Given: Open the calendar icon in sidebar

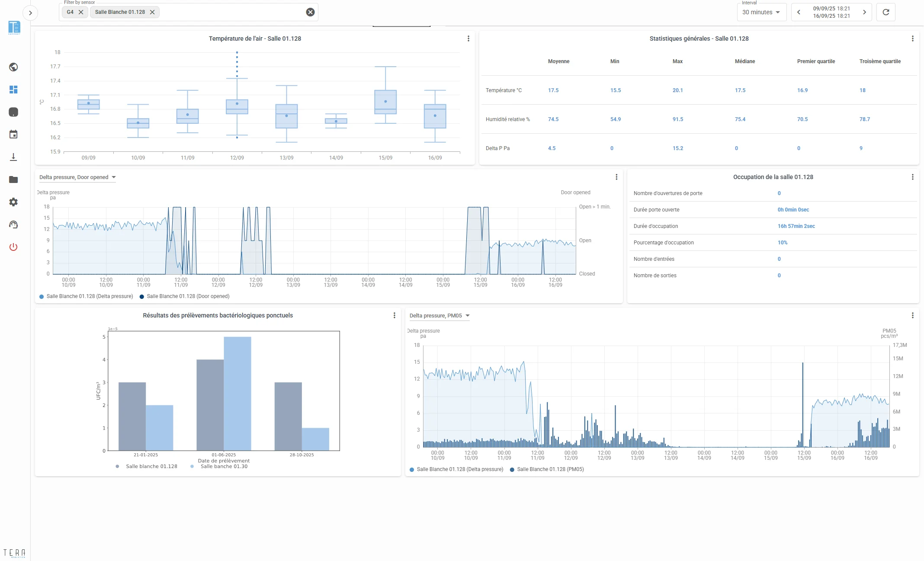Looking at the screenshot, I should [13, 135].
